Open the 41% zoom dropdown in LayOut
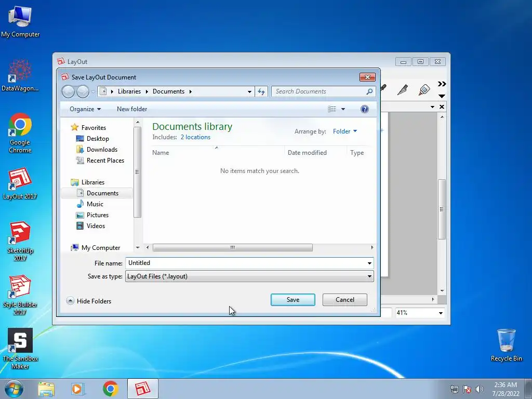 click(x=441, y=313)
